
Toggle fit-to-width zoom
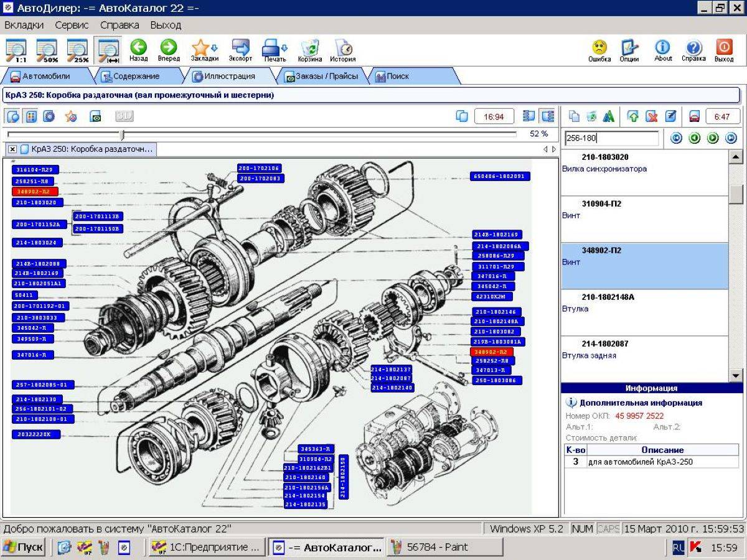[x=108, y=50]
